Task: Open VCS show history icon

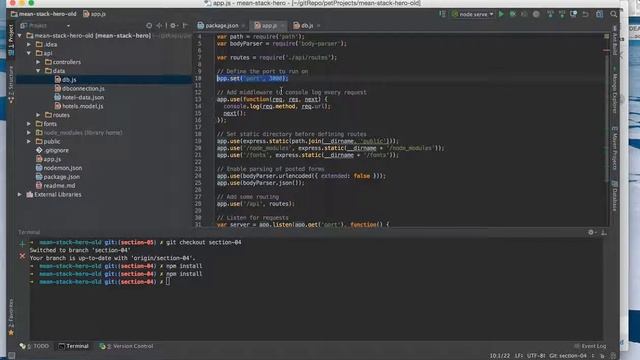Action: pos(573,14)
